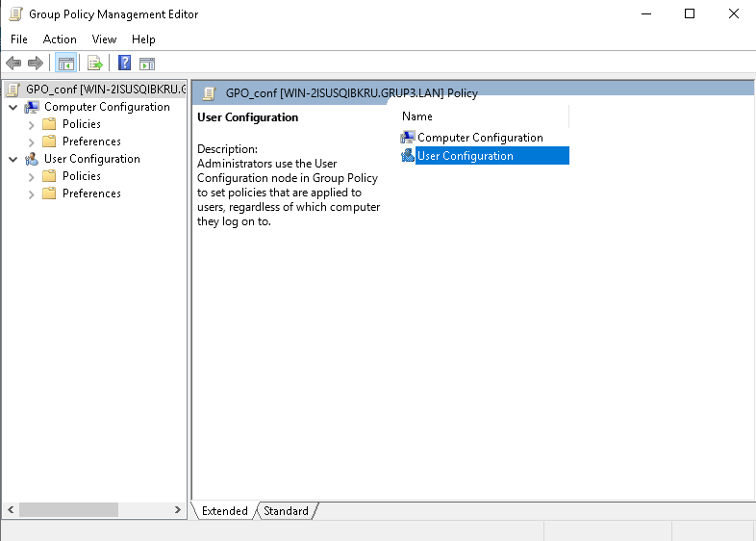This screenshot has width=756, height=541.
Task: Click tree pane horizontal scrollbar right arrow
Action: pos(178,509)
